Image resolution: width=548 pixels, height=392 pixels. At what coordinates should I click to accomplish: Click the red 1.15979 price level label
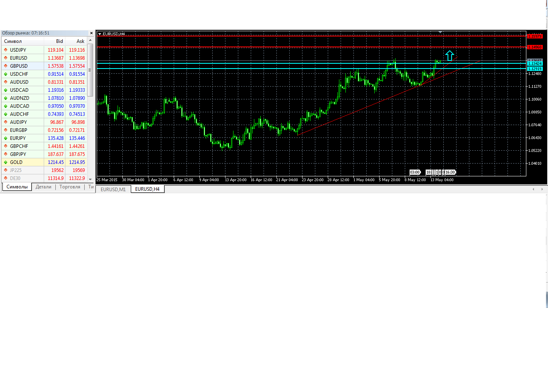click(534, 36)
